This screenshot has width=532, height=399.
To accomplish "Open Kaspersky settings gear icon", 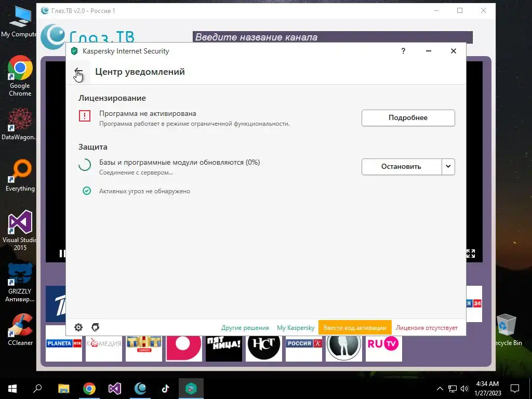I will pyautogui.click(x=78, y=327).
